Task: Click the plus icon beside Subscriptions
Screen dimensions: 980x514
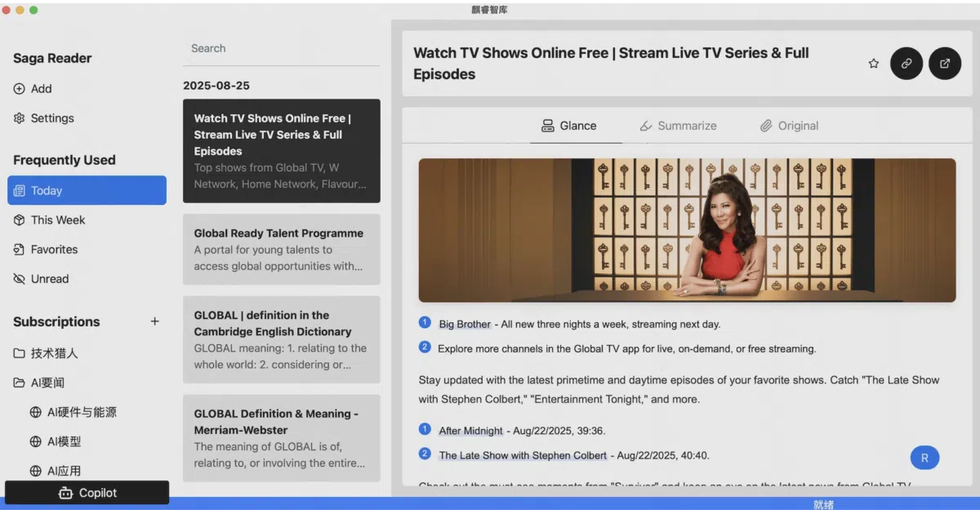Action: [154, 321]
